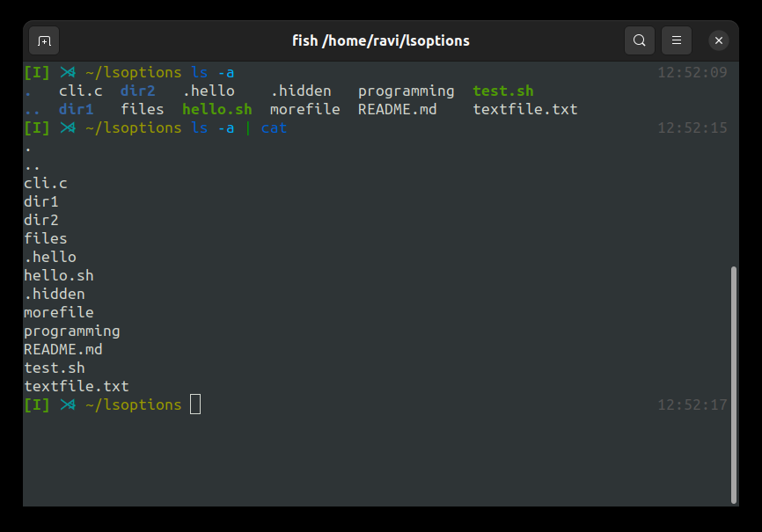Click "programming" line below morefile in the list
This screenshot has width=762, height=532.
pos(72,331)
